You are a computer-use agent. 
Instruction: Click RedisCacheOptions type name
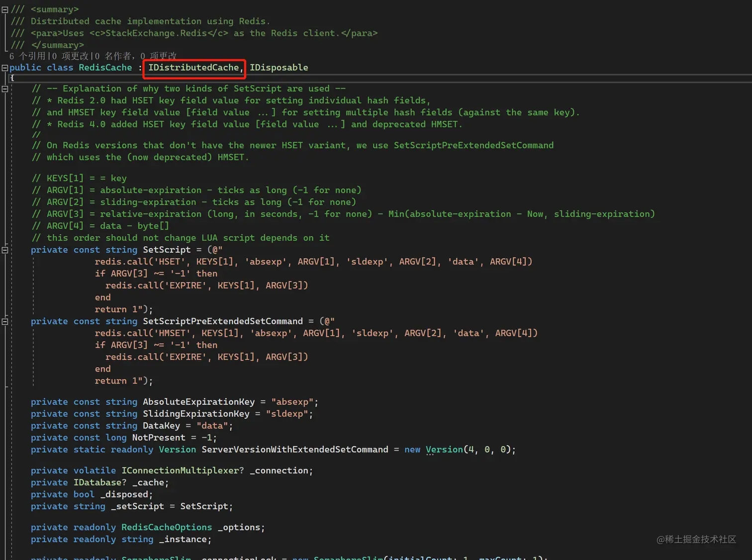(167, 527)
